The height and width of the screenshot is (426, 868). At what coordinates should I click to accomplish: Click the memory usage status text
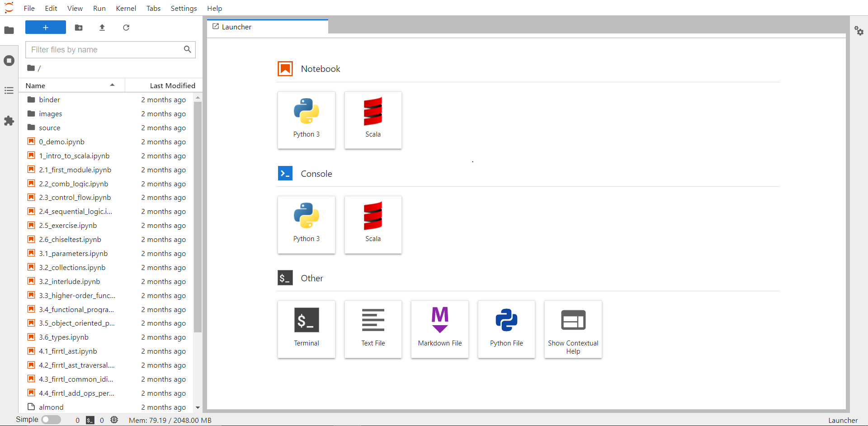[x=170, y=420]
